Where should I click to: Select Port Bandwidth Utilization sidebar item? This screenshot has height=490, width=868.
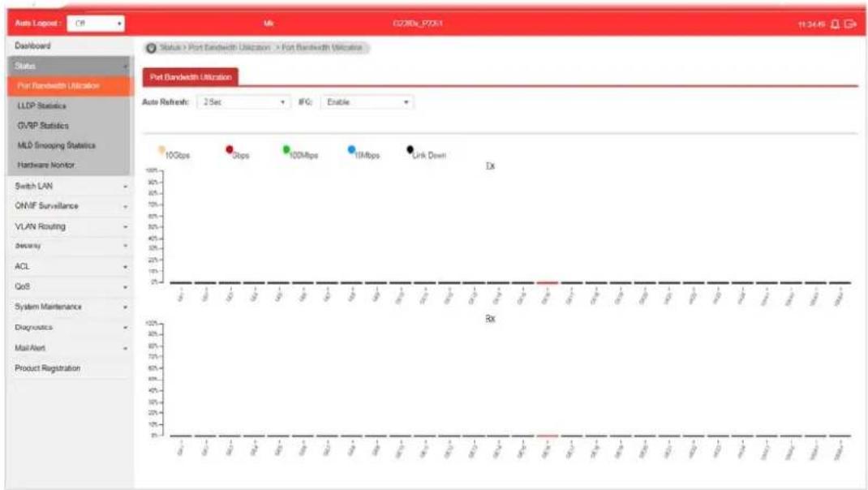(x=70, y=86)
